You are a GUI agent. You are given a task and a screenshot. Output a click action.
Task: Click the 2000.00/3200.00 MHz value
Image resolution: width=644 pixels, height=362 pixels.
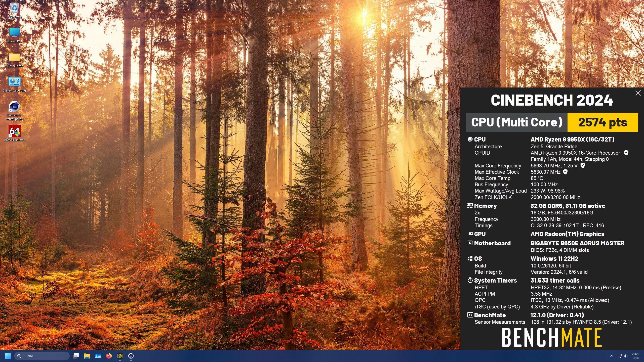click(x=555, y=197)
